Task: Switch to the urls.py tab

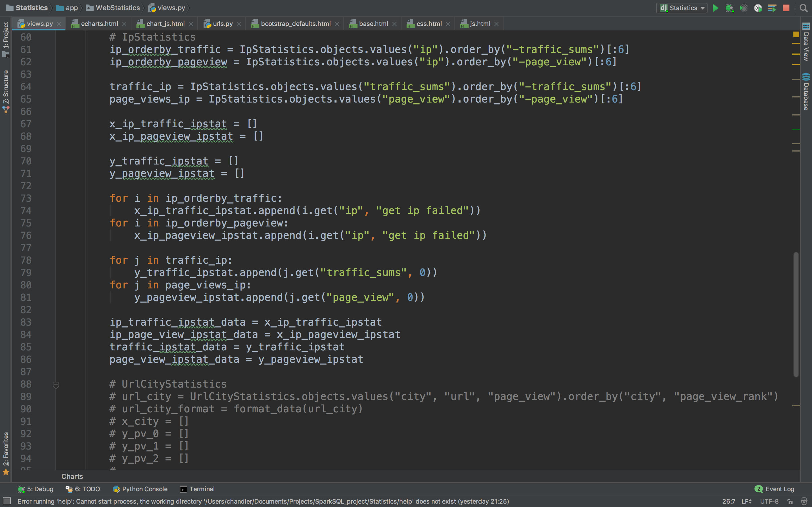Action: coord(222,24)
